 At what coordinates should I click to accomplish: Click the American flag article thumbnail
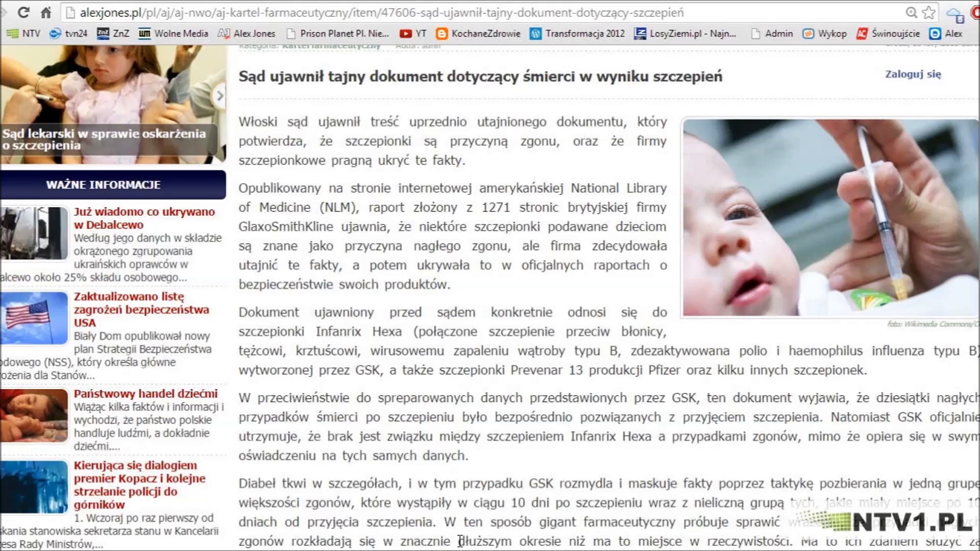click(34, 318)
